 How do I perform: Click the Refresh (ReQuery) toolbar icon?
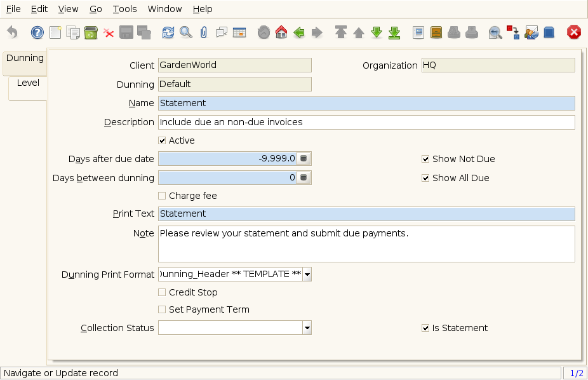(x=168, y=32)
